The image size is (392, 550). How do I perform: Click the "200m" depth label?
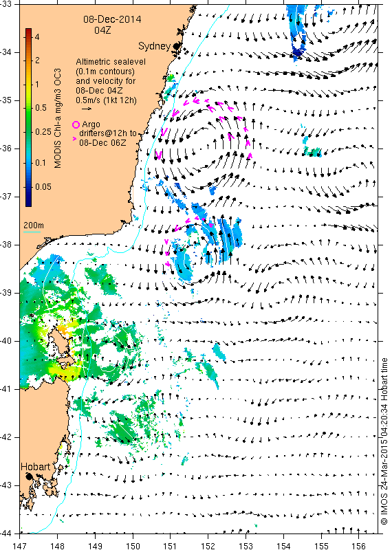tap(33, 225)
